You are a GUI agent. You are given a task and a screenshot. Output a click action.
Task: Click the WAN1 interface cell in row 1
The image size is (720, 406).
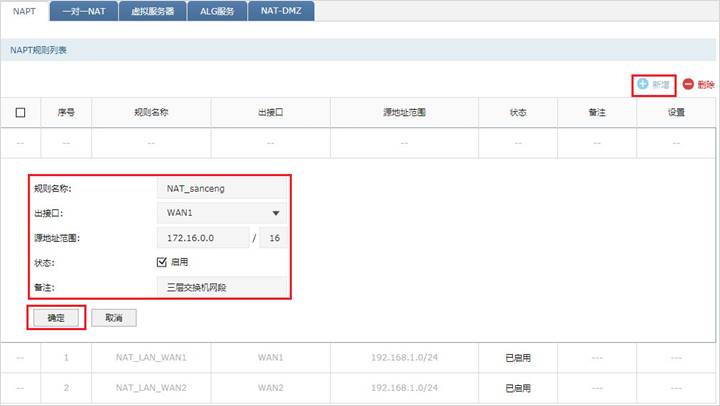(x=270, y=357)
